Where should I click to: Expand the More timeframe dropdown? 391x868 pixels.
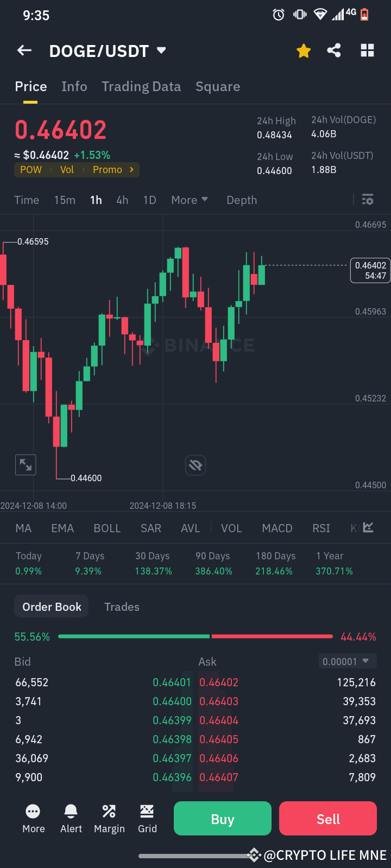coord(189,200)
